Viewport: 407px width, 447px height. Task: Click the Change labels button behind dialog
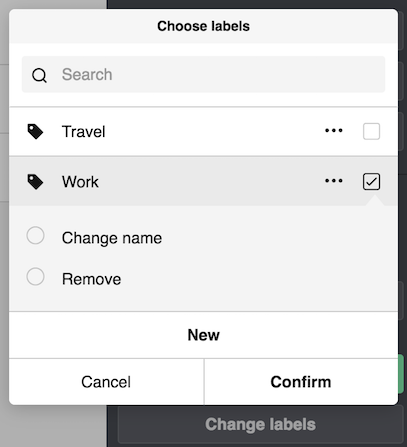tap(260, 425)
